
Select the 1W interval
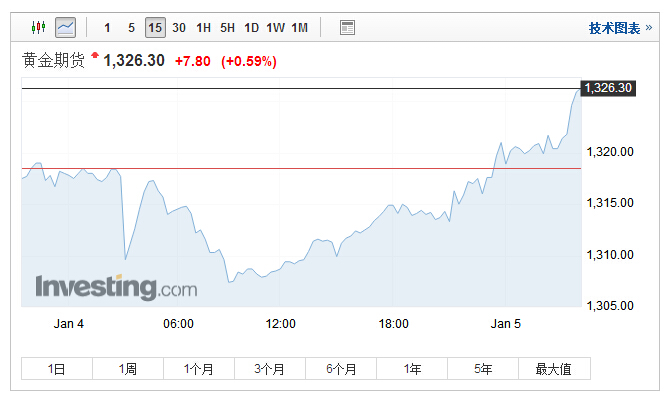coord(276,28)
